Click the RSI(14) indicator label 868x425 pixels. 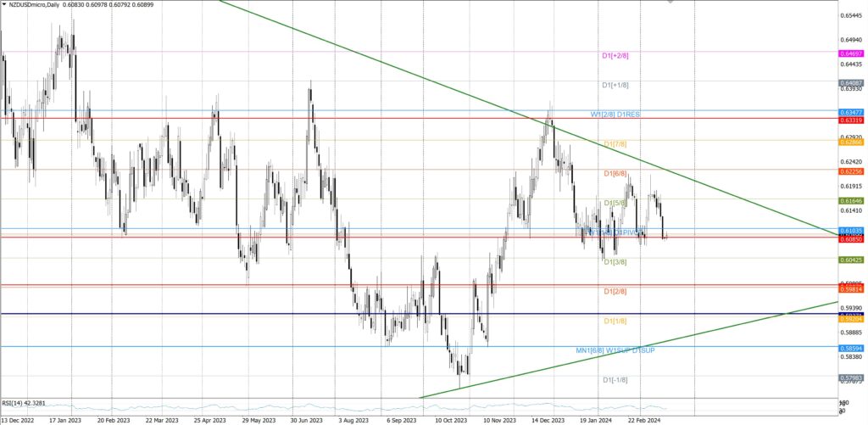pyautogui.click(x=24, y=404)
